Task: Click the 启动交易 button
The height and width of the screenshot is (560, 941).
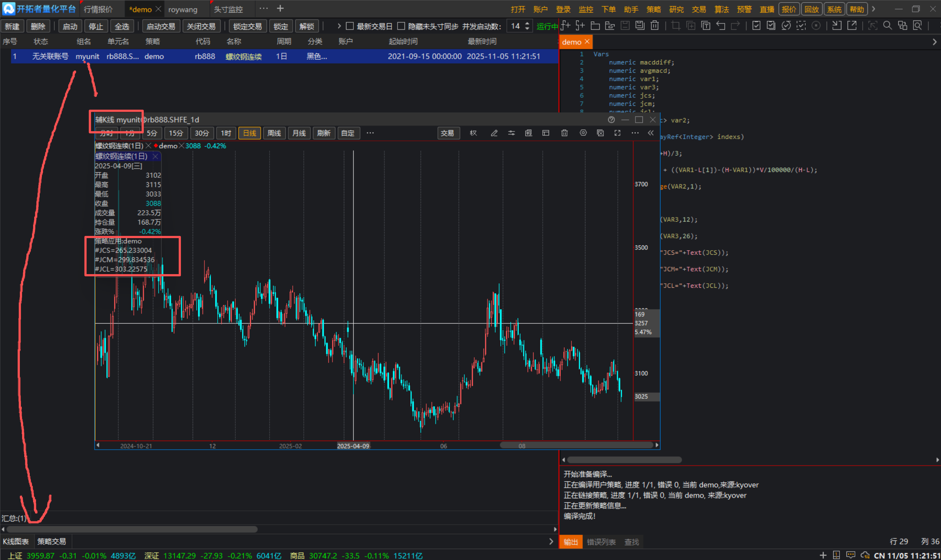Action: tap(160, 26)
